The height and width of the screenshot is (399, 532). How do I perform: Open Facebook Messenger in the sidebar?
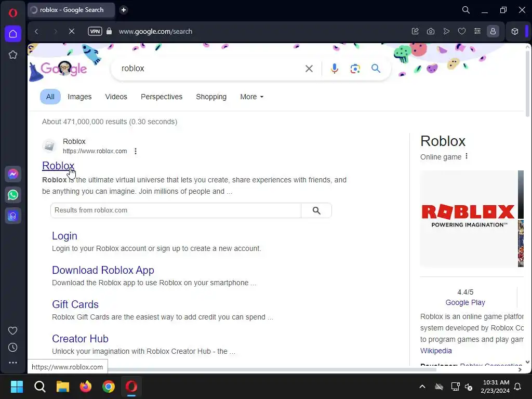pos(13,174)
